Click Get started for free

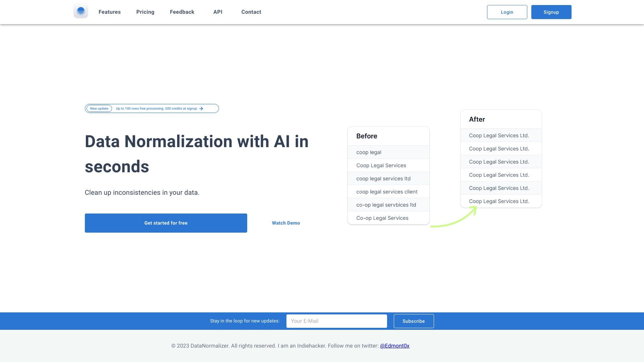click(166, 223)
